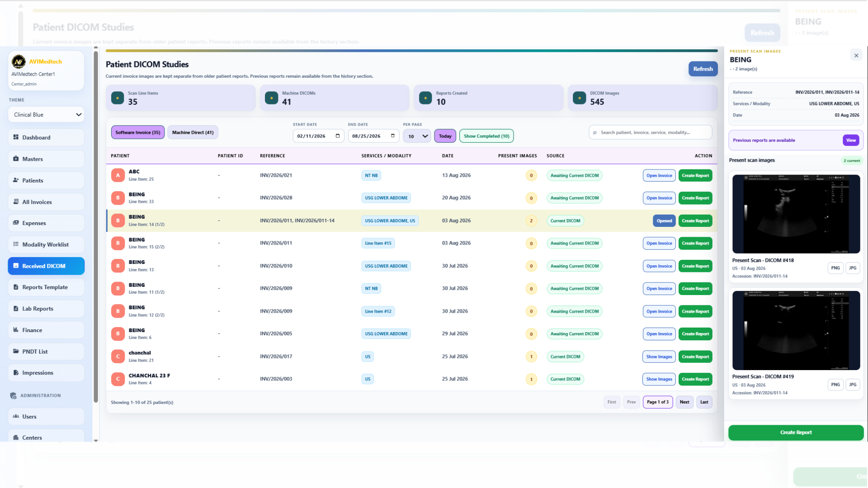Open DICOM #419 scan thumbnail

click(x=796, y=331)
